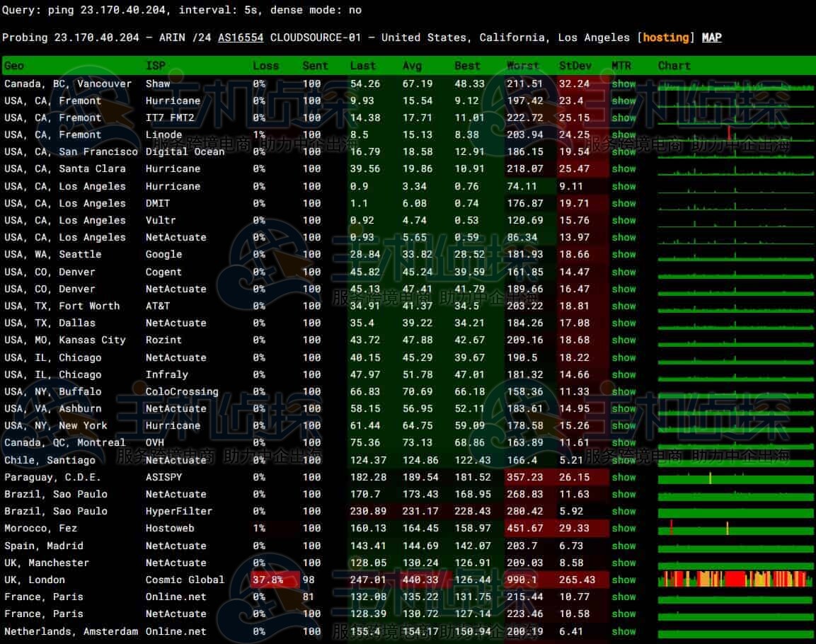Click the MAP link in header

[x=711, y=38]
